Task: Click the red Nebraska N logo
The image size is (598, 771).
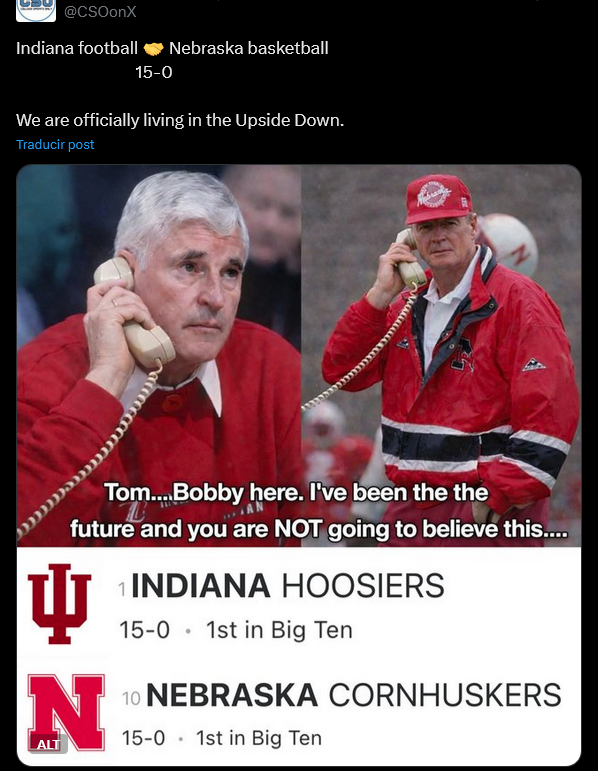Action: tap(66, 712)
